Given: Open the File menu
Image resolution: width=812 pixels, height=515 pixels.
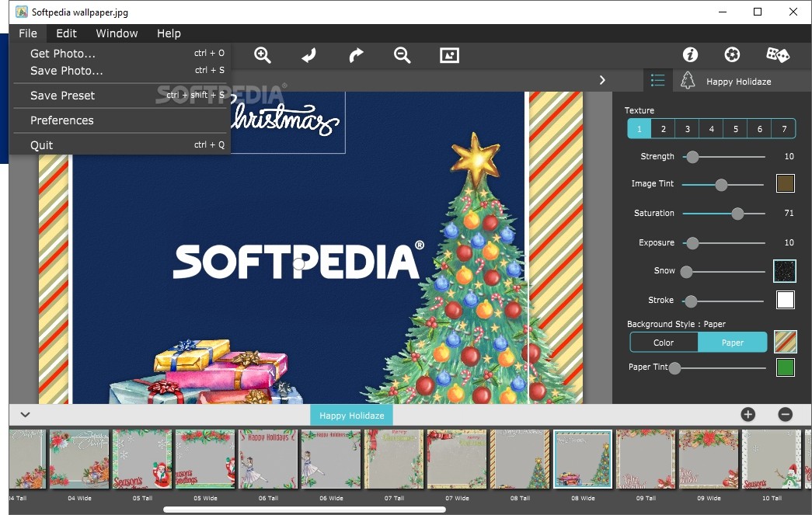Looking at the screenshot, I should coord(28,33).
